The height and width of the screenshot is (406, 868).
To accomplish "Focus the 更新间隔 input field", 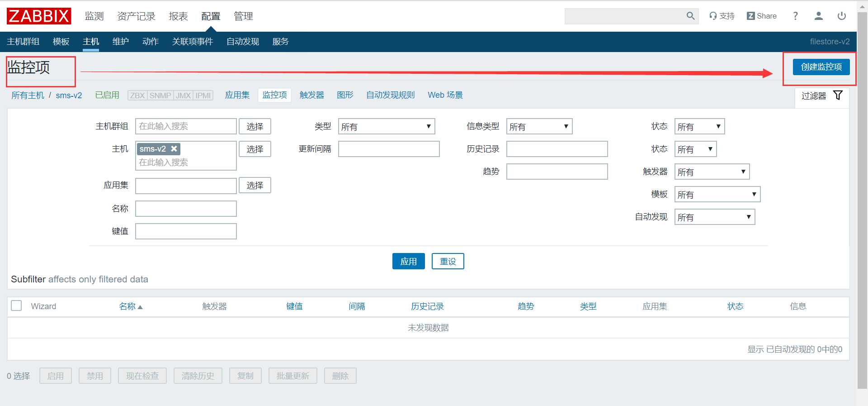I will [x=389, y=149].
